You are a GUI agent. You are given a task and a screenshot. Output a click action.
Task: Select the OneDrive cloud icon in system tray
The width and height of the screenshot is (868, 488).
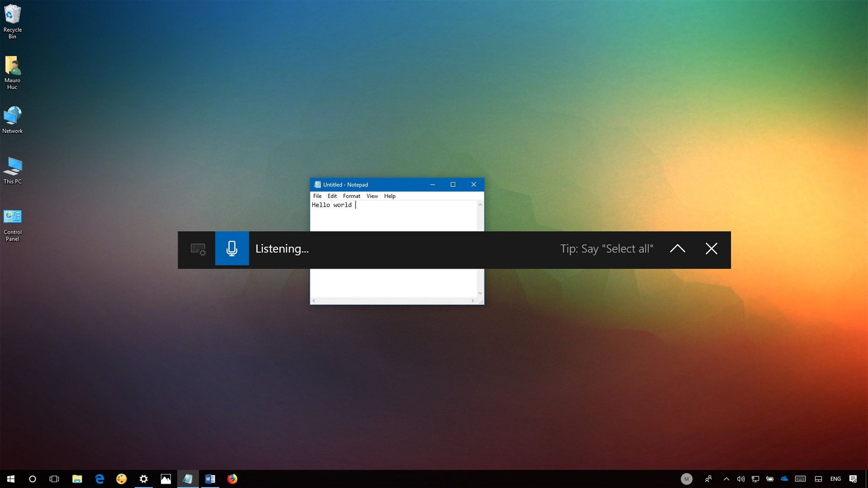785,479
